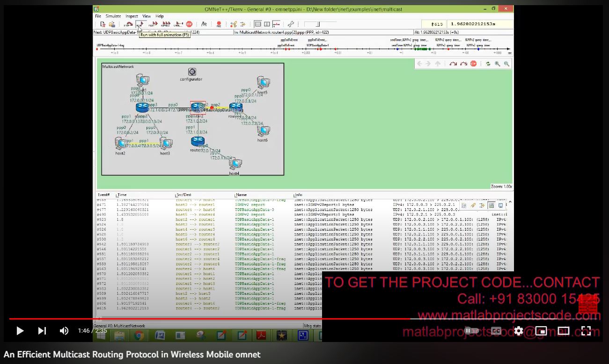
Task: Toggle the autoplay switch in video player
Action: coord(471,331)
